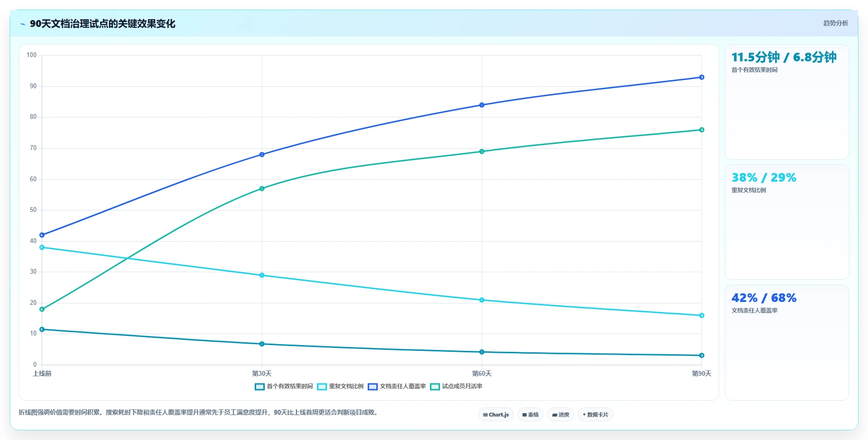Click the 数据卡片 chip

pyautogui.click(x=596, y=415)
